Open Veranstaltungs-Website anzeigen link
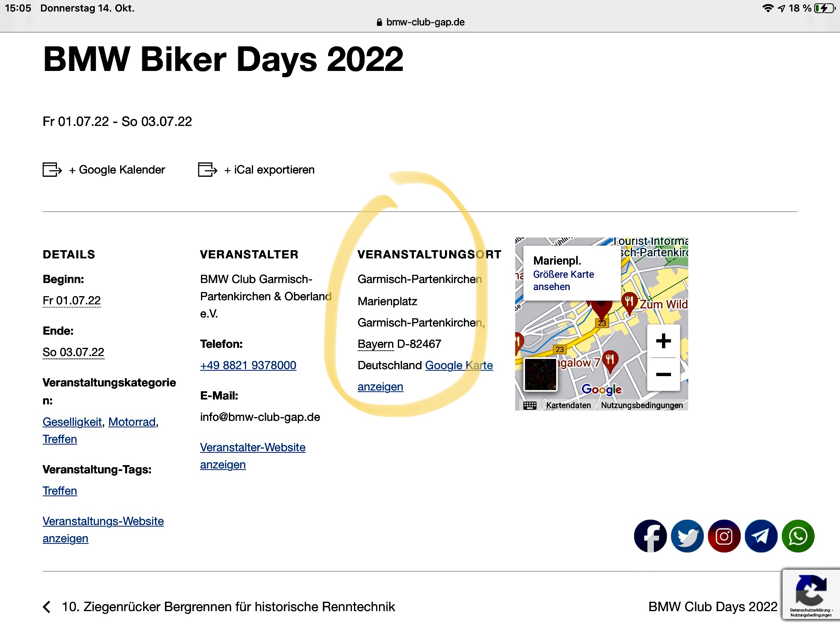 [103, 521]
